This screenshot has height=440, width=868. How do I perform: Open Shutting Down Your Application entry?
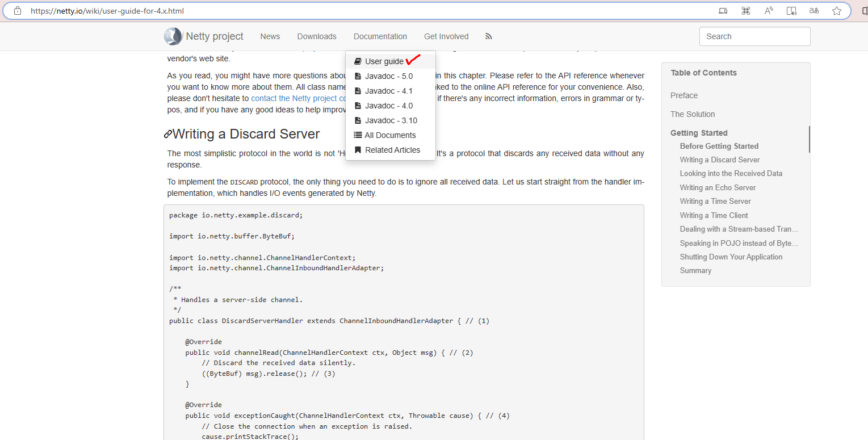coord(731,257)
